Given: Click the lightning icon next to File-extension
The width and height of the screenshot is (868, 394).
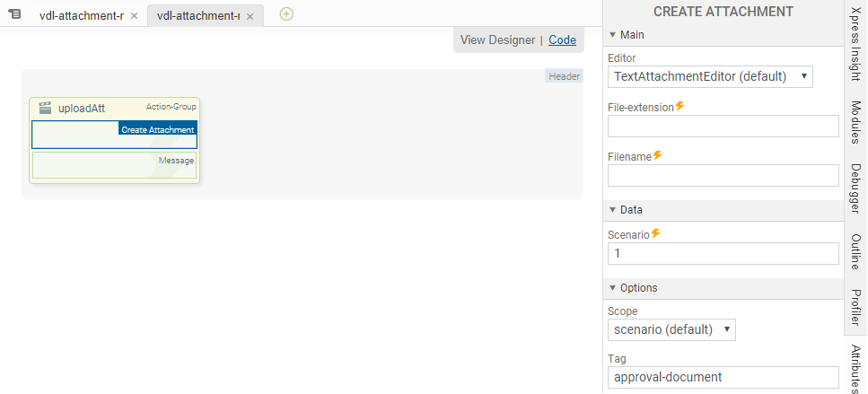Looking at the screenshot, I should tap(679, 106).
